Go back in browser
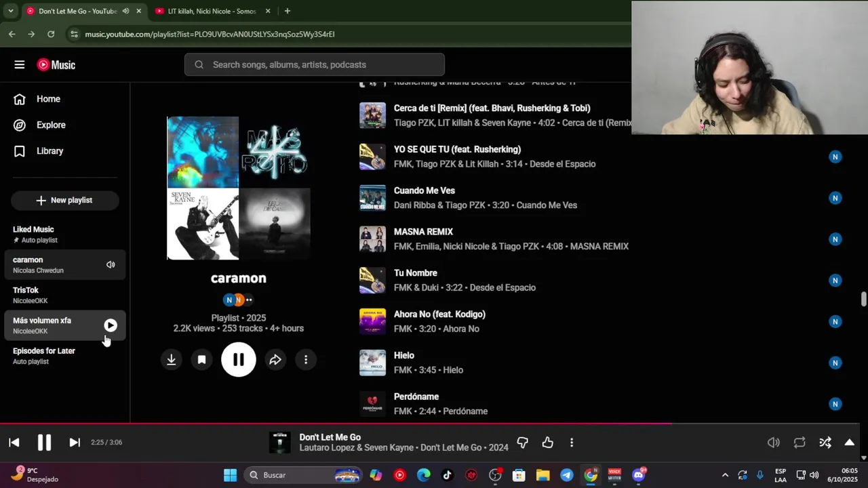The height and width of the screenshot is (488, 868). click(12, 34)
